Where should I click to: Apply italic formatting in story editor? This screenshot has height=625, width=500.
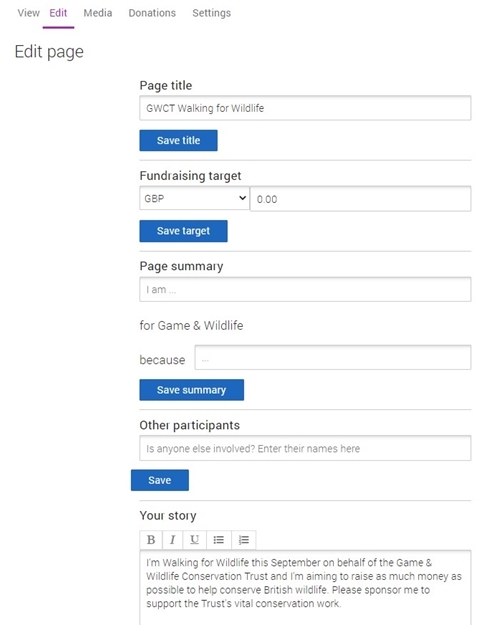[x=172, y=540]
